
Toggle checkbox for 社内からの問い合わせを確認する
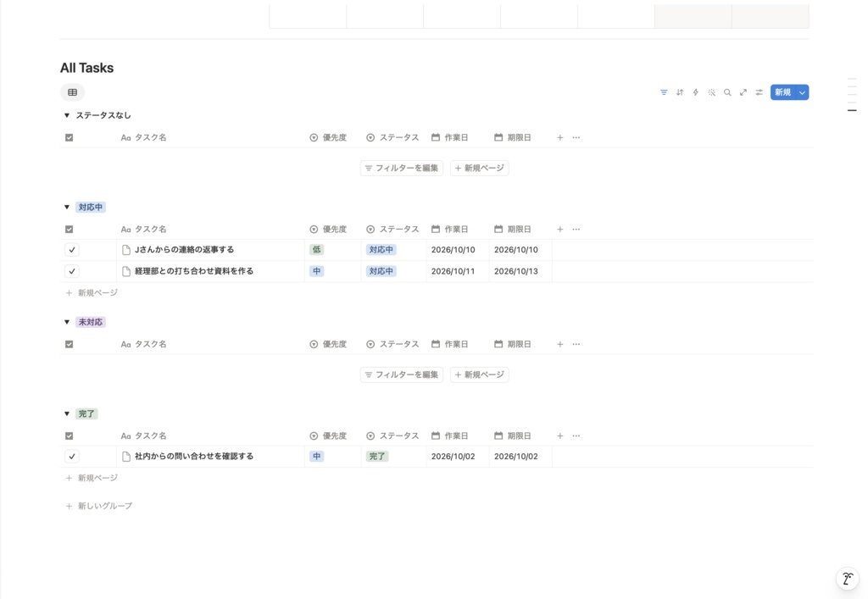72,457
